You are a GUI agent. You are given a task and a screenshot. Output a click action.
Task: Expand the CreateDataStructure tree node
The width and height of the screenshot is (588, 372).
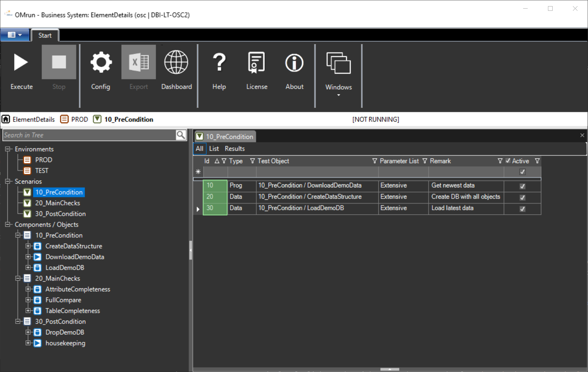click(x=28, y=246)
